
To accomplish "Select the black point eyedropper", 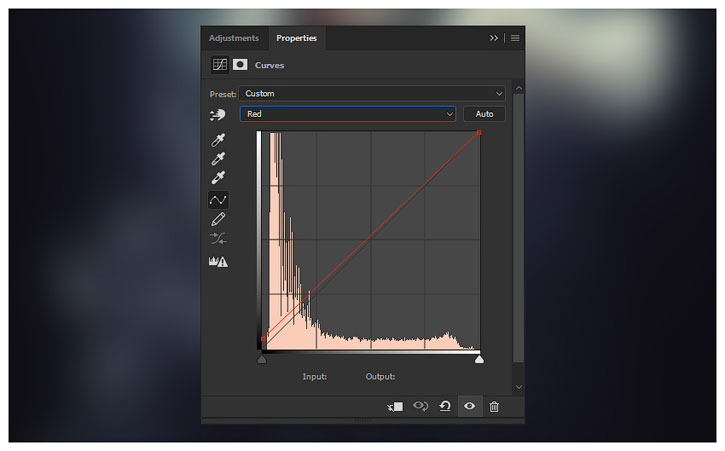I will pos(218,140).
